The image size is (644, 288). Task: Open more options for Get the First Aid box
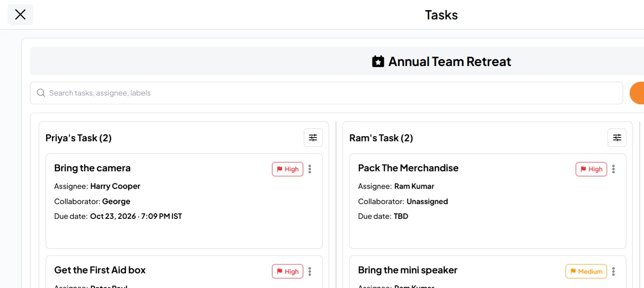[310, 271]
